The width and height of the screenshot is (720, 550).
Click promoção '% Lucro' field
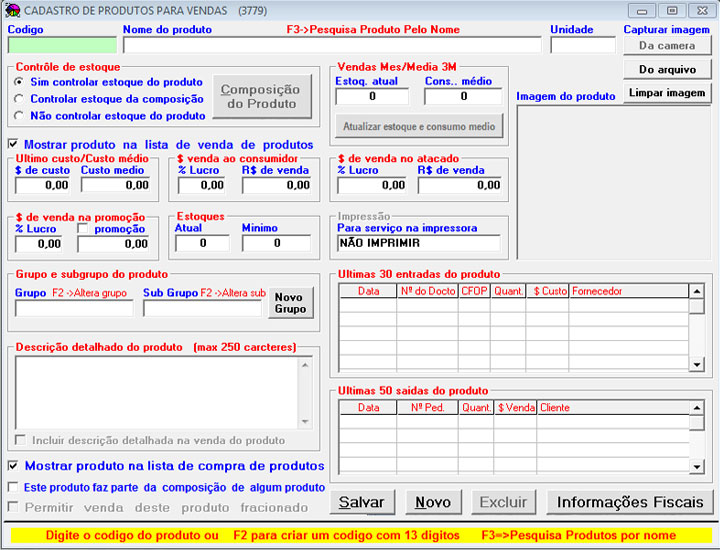[x=39, y=244]
